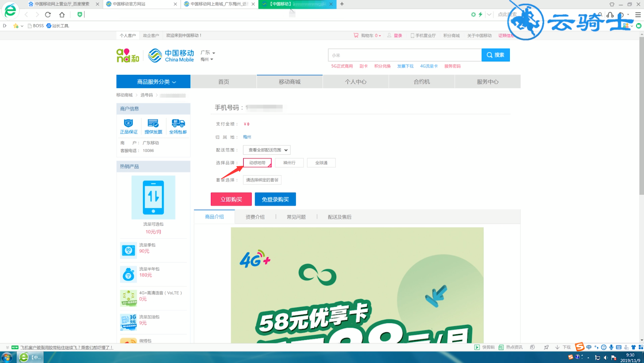Select 动感地带 brand option
Viewport: 644px width, 363px height.
[x=257, y=163]
